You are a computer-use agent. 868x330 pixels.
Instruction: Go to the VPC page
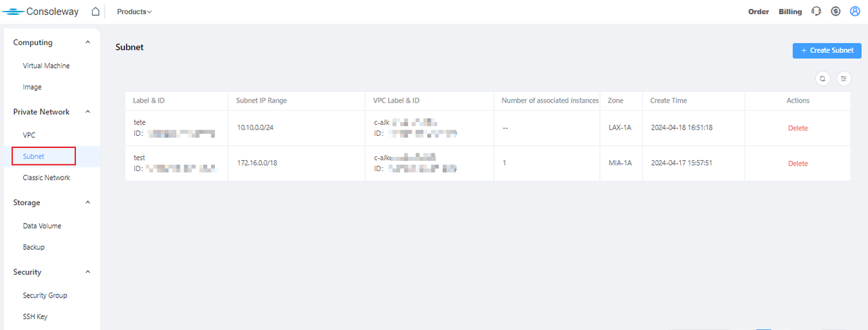coord(29,135)
